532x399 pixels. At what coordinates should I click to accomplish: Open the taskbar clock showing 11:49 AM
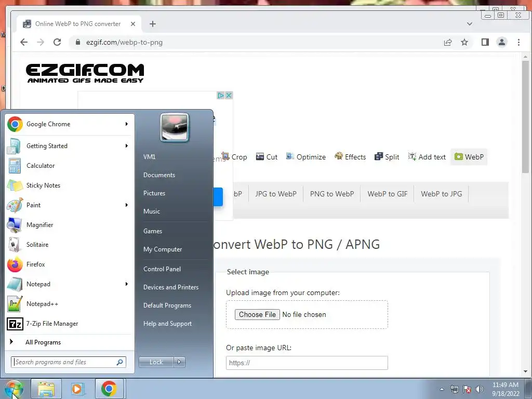pyautogui.click(x=506, y=389)
